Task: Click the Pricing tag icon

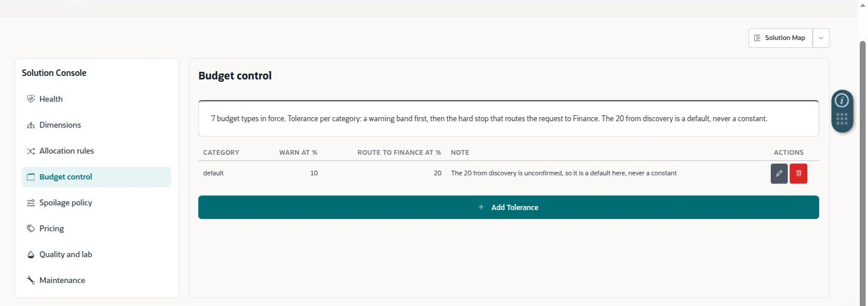Action: [31, 228]
